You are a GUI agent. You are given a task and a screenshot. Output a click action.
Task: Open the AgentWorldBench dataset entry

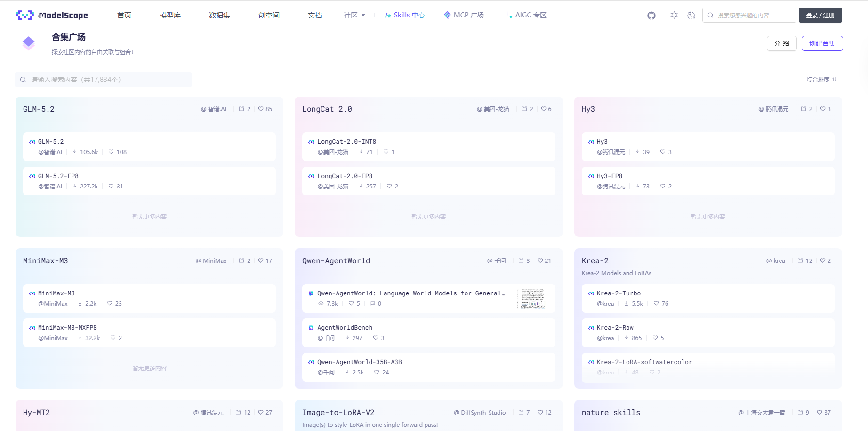[x=428, y=333]
